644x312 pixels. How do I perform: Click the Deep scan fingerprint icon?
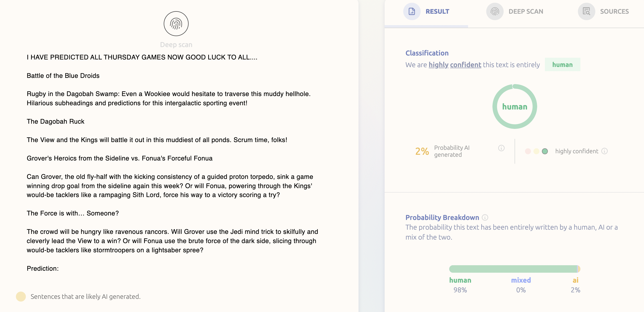(176, 24)
